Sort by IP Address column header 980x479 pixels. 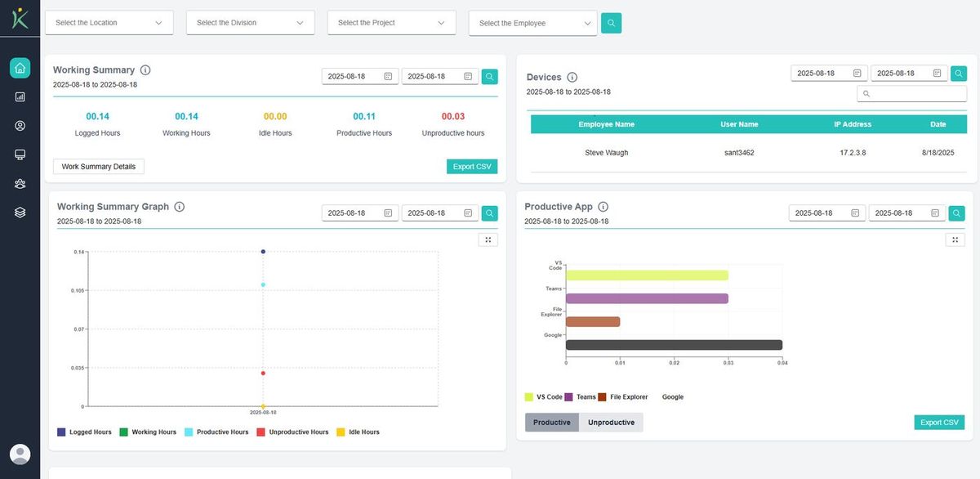pos(853,124)
